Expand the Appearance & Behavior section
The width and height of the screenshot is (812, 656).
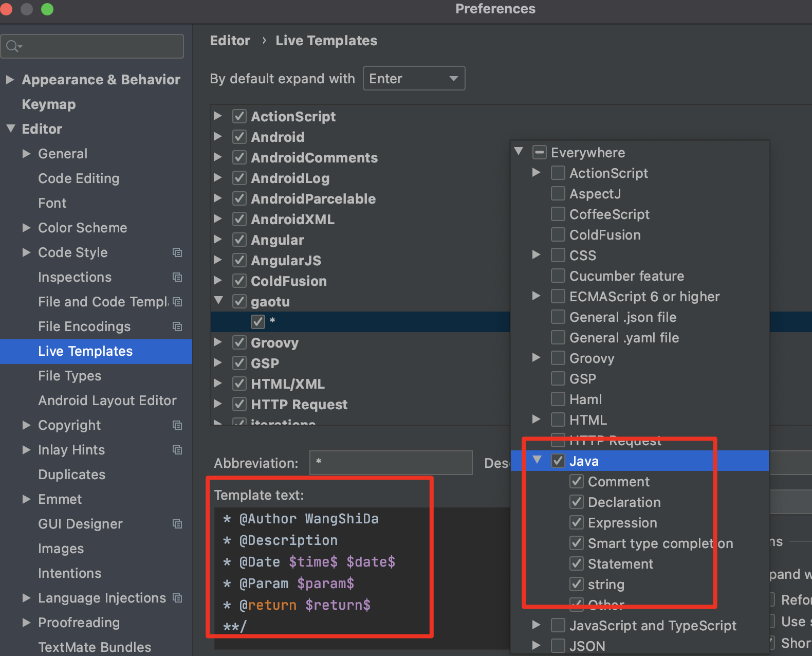tap(10, 80)
